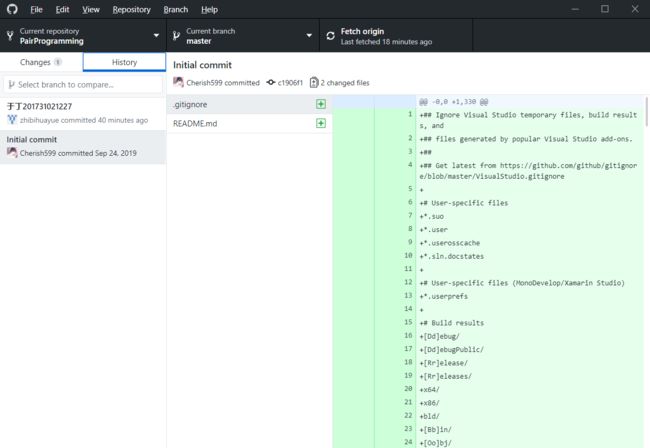Click the Initial commit title heading
The image size is (650, 448).
tap(202, 65)
